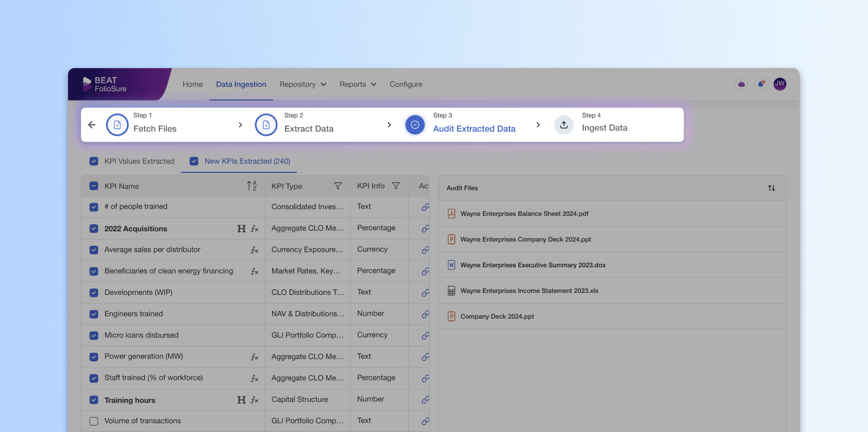Screen dimensions: 868x432
Task: Click chevron after Extract Data step
Action: [389, 125]
